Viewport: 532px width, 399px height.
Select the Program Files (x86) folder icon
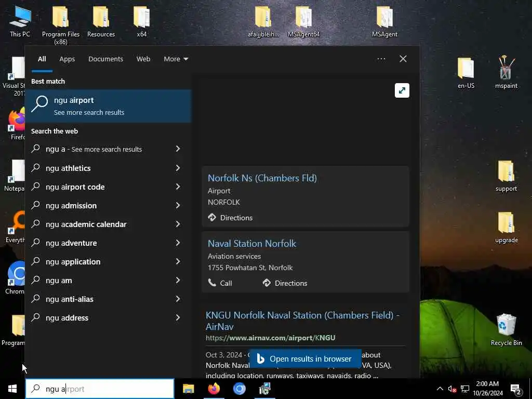(61, 25)
